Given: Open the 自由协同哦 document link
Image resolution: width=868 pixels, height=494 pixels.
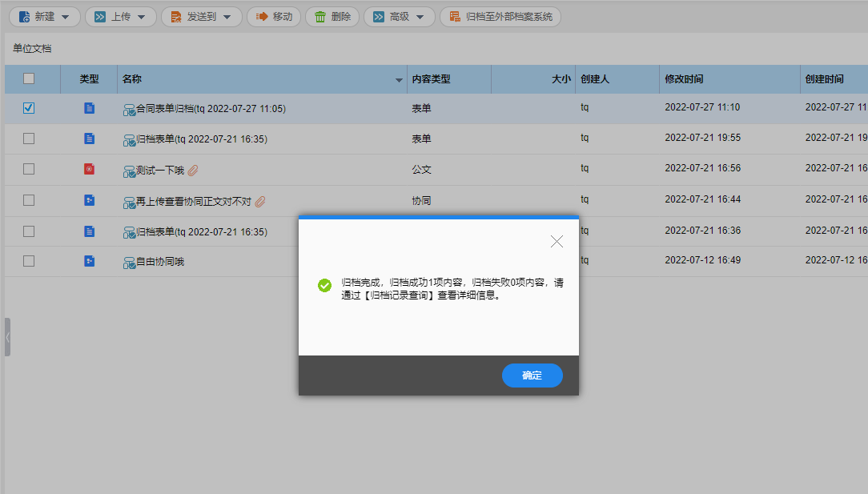Looking at the screenshot, I should coord(159,262).
